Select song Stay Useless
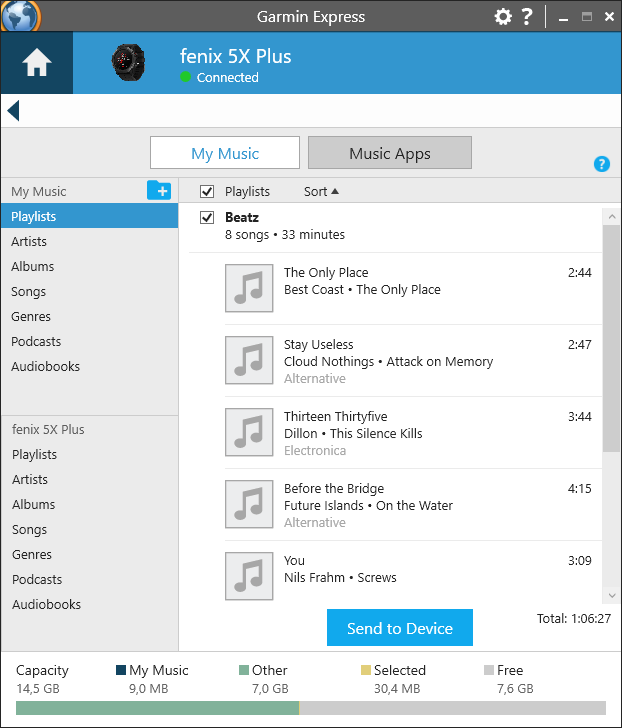This screenshot has height=728, width=622. 414,361
